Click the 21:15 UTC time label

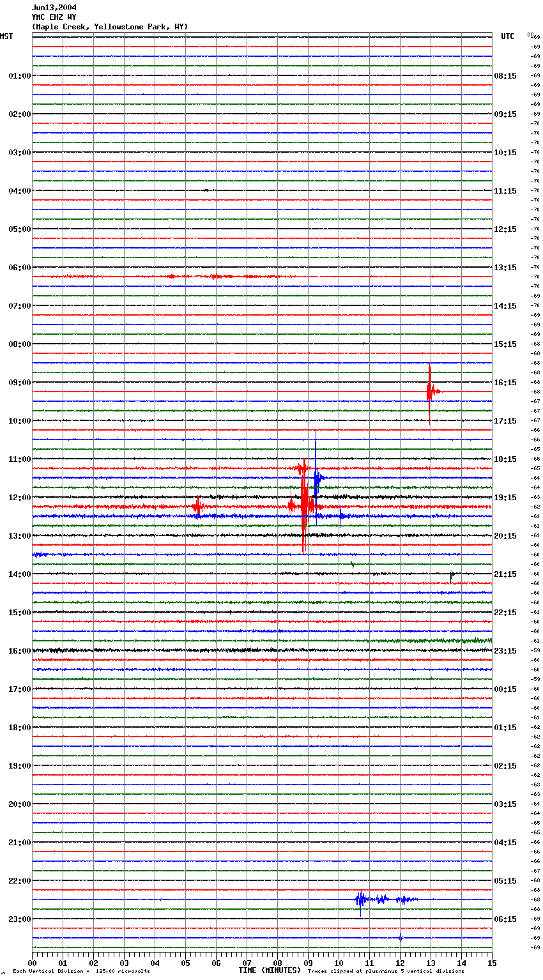tap(505, 574)
